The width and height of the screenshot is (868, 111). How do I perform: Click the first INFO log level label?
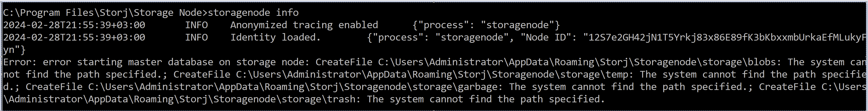pyautogui.click(x=196, y=25)
